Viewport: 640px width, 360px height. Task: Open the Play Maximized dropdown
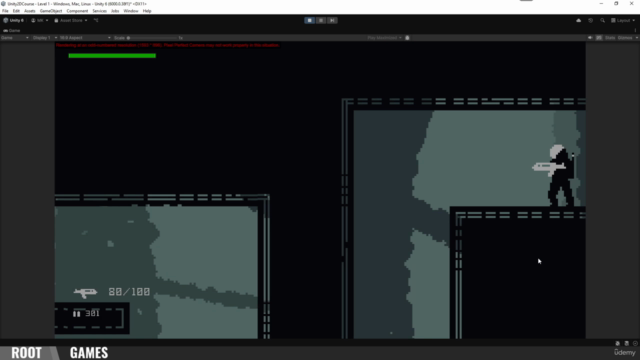coord(384,38)
